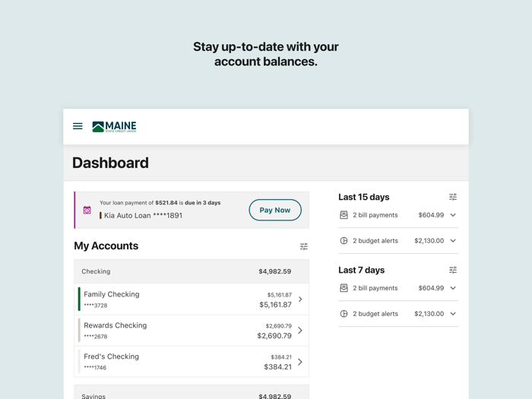Open My Accounts filter settings icon
Image resolution: width=532 pixels, height=399 pixels.
304,246
